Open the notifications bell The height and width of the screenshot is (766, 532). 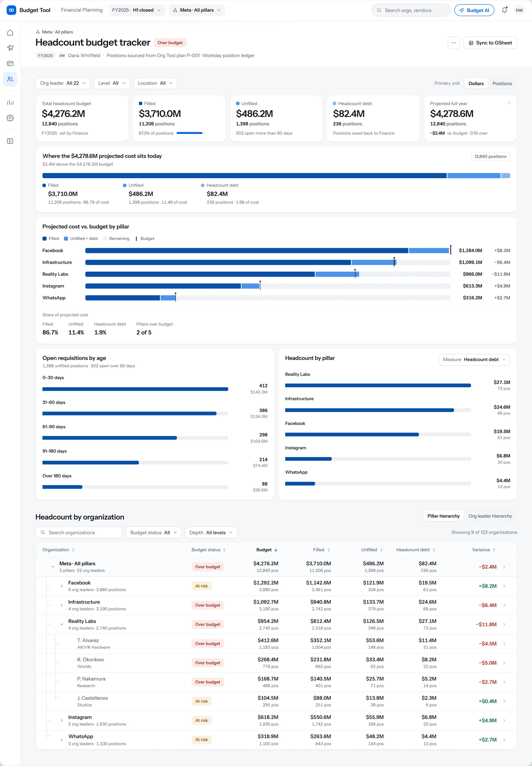(x=504, y=10)
